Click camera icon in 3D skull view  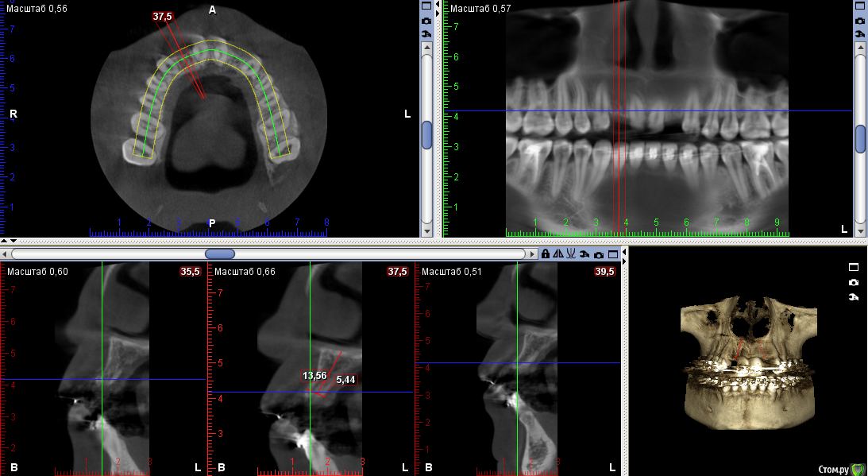pos(854,282)
